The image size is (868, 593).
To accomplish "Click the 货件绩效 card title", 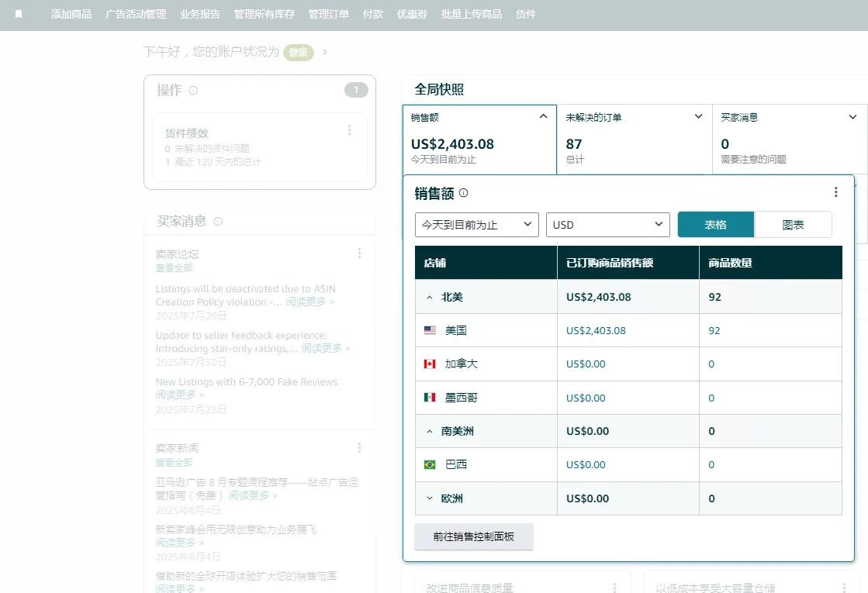I will pyautogui.click(x=186, y=133).
